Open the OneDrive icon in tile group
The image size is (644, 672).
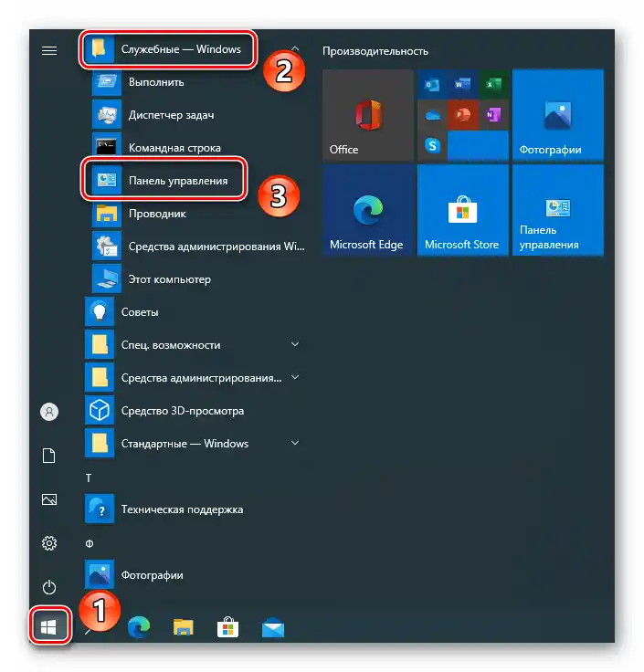coord(432,115)
